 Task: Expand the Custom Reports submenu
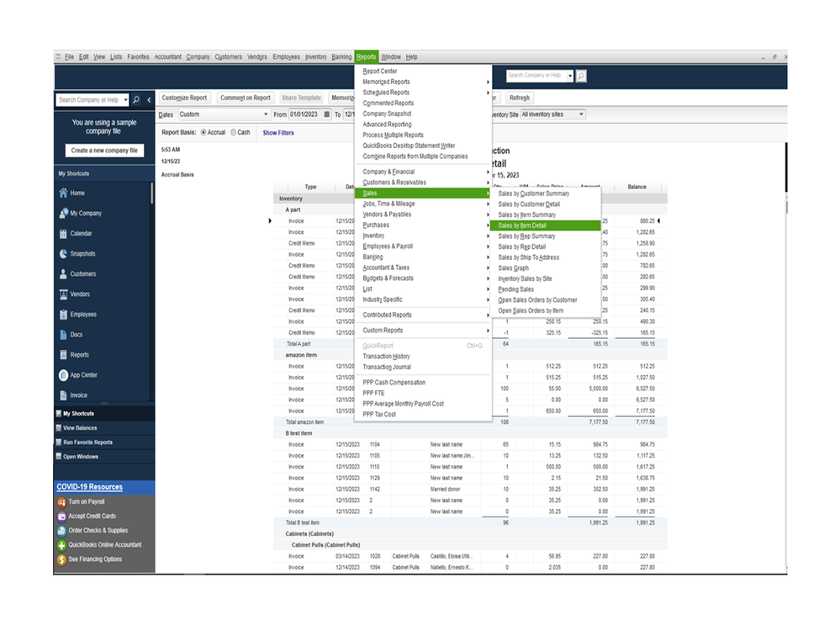pyautogui.click(x=423, y=331)
